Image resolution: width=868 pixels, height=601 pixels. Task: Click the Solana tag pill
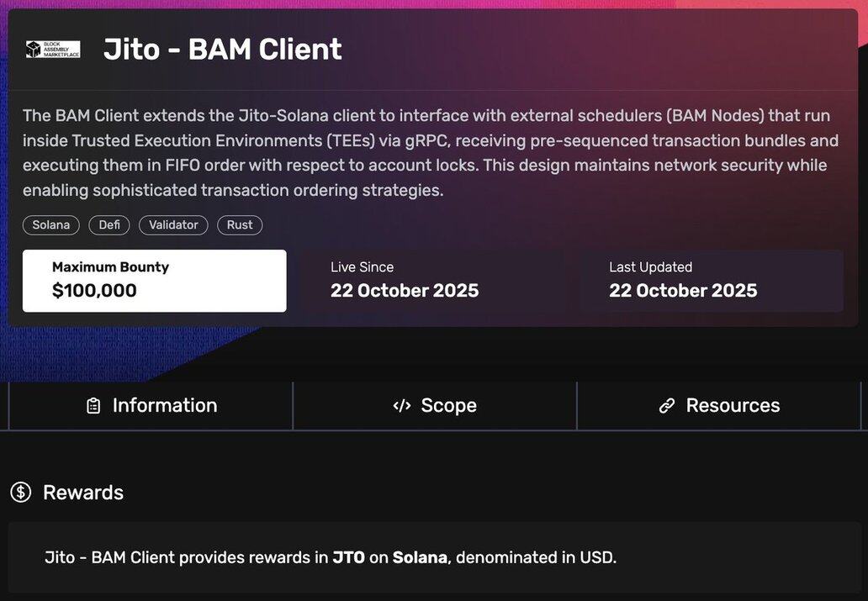coord(51,225)
